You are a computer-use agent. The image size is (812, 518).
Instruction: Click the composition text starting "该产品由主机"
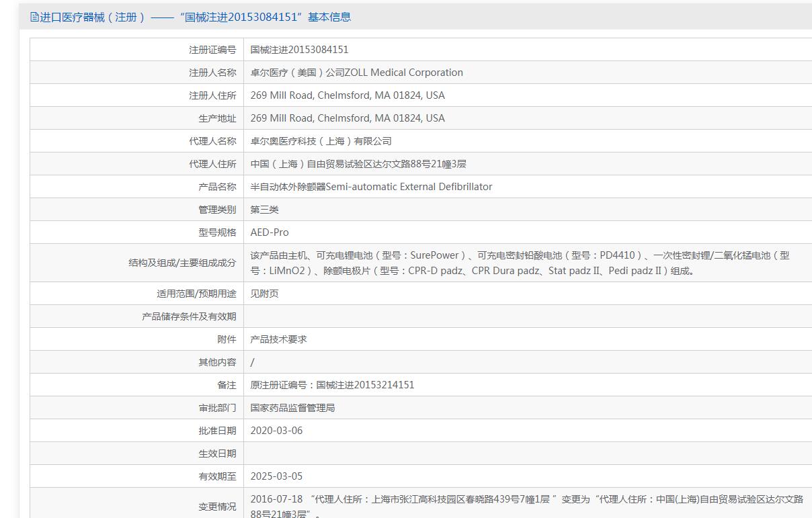point(520,263)
